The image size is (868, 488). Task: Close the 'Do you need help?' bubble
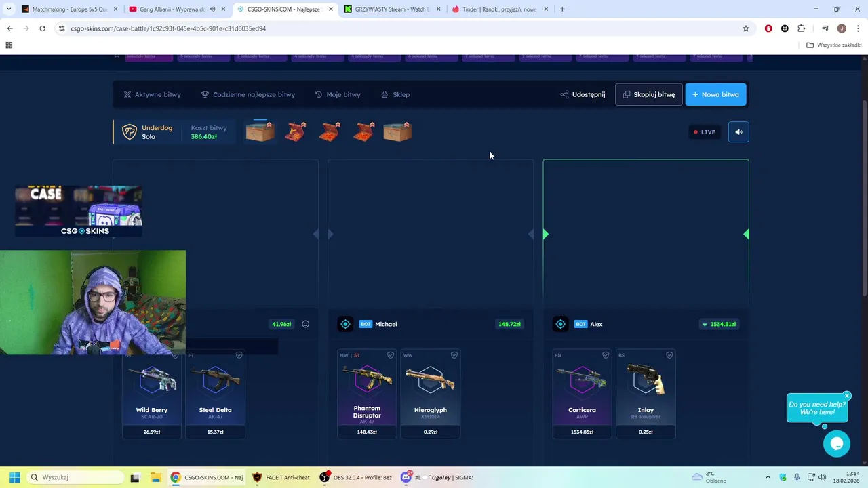[x=847, y=396]
